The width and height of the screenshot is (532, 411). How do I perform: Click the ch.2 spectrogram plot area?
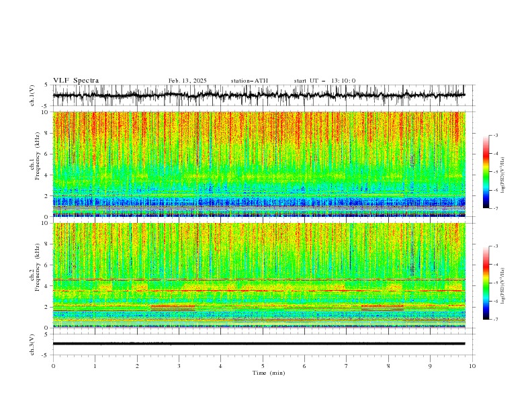point(259,275)
